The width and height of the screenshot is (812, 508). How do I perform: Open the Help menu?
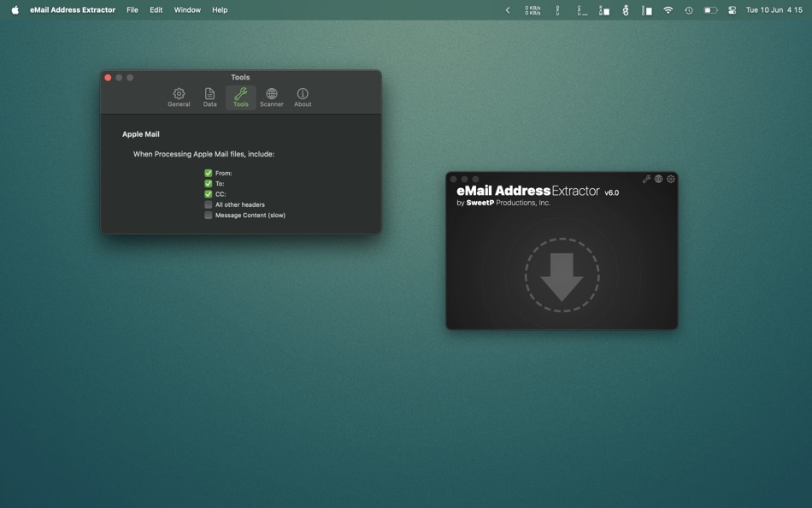pyautogui.click(x=220, y=10)
